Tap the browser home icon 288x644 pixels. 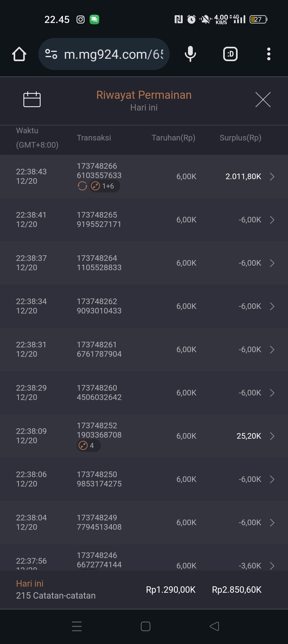coord(19,54)
